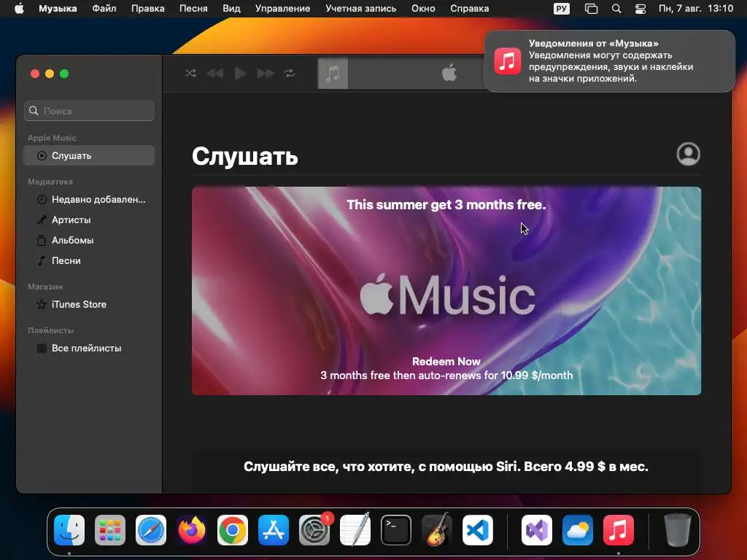Select Слушать in the sidebar
The image size is (747, 560).
[x=89, y=156]
